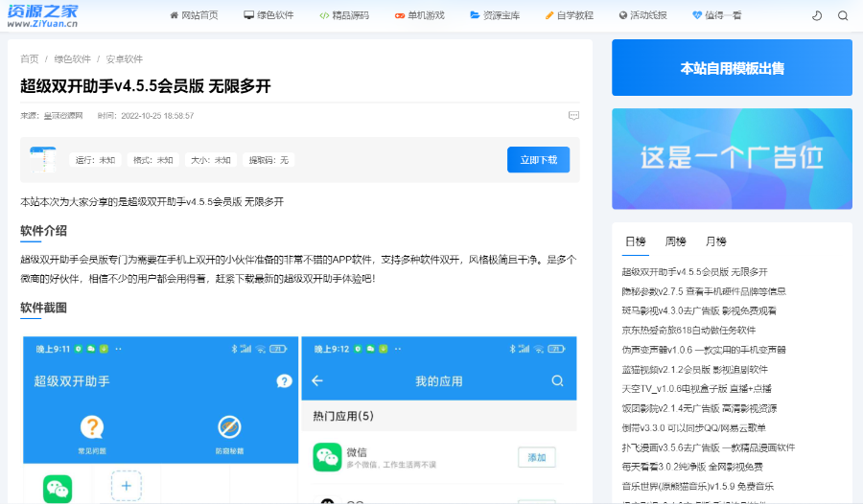Go to 首页 breadcrumb link
Image resolution: width=863 pixels, height=504 pixels.
[x=30, y=58]
